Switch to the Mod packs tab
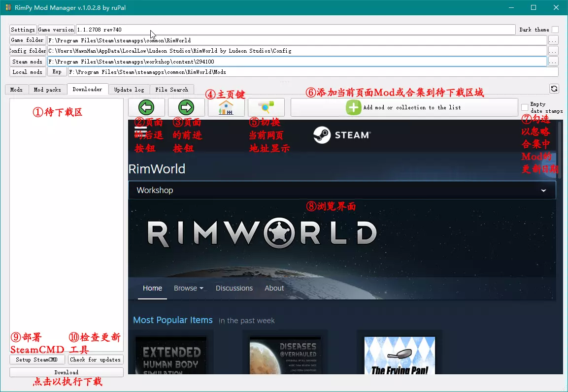The width and height of the screenshot is (568, 392). pyautogui.click(x=47, y=90)
